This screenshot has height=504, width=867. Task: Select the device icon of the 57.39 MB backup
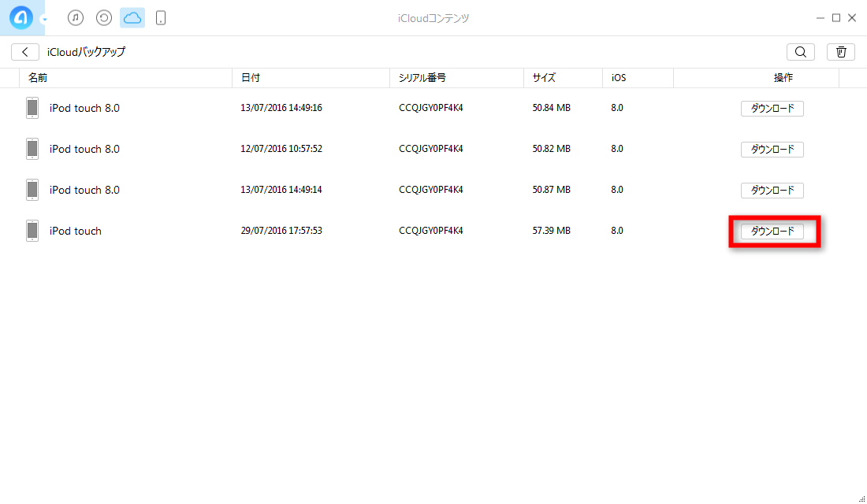point(32,231)
